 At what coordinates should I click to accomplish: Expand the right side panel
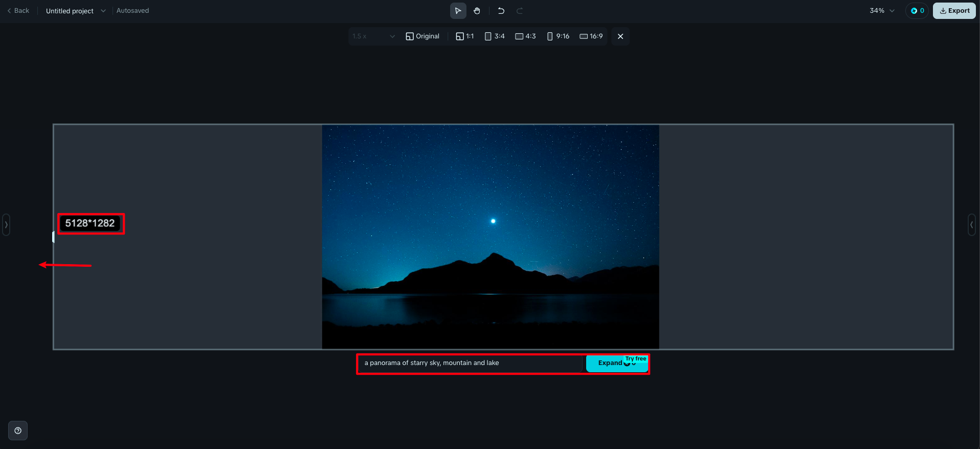click(x=972, y=225)
